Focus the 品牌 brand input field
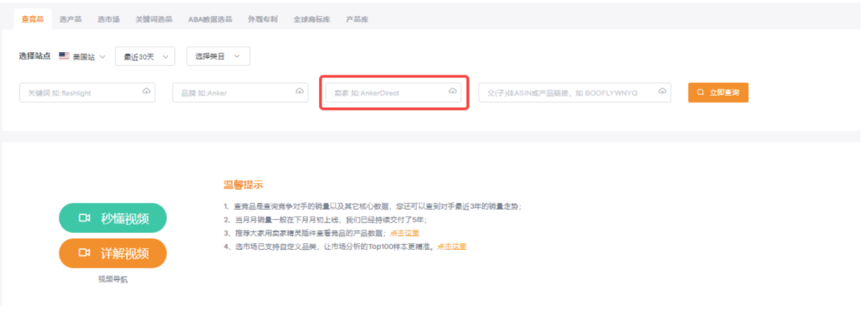This screenshot has height=318, width=868. (x=240, y=93)
